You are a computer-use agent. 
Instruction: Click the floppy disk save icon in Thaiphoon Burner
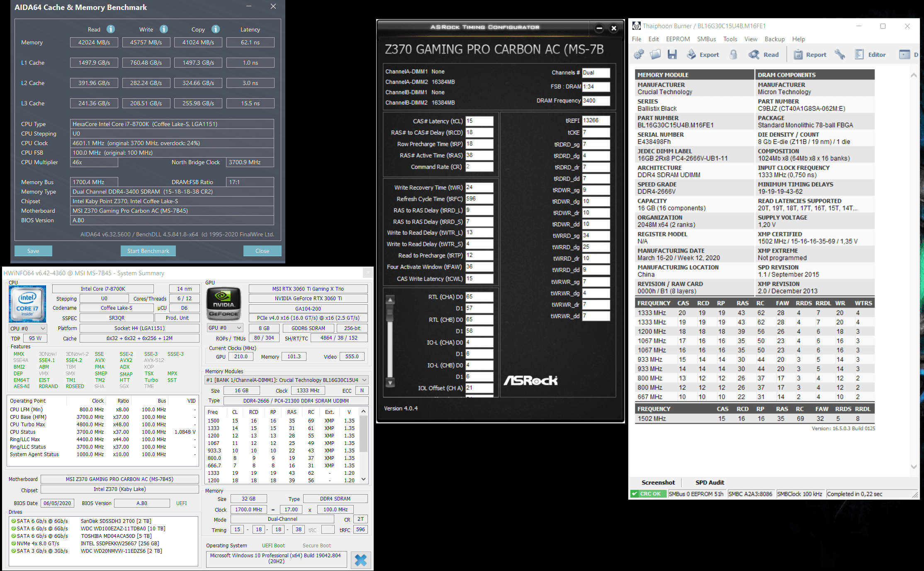coord(672,54)
